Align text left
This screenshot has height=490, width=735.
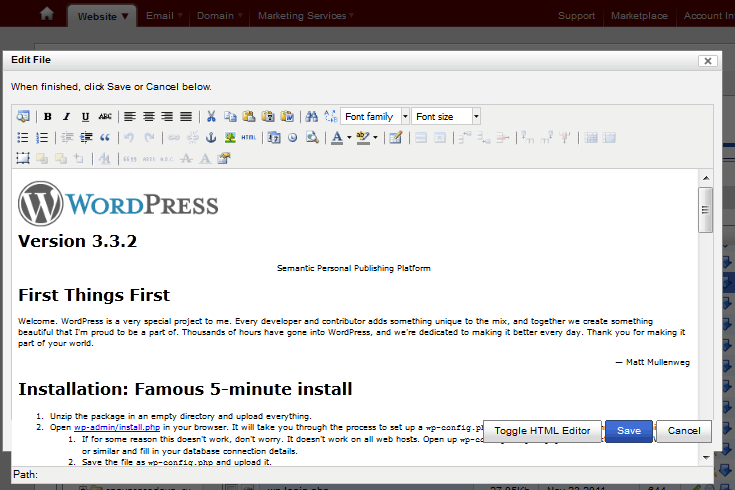[130, 116]
